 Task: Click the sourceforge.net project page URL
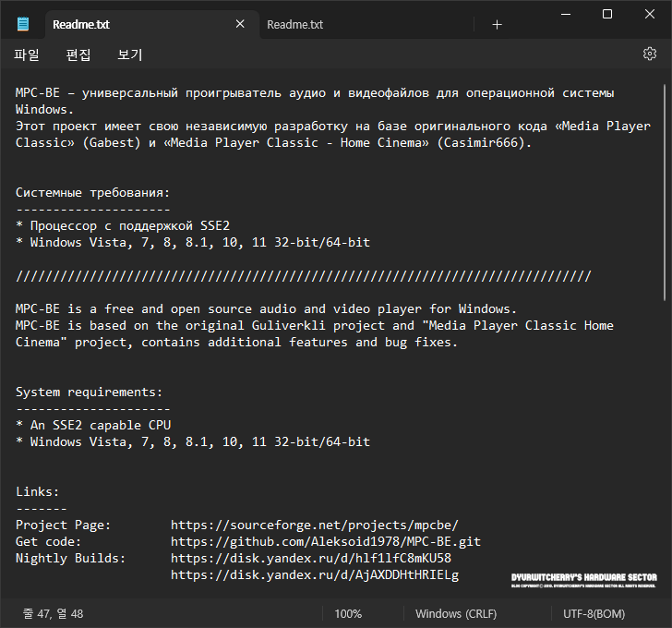pyautogui.click(x=315, y=525)
